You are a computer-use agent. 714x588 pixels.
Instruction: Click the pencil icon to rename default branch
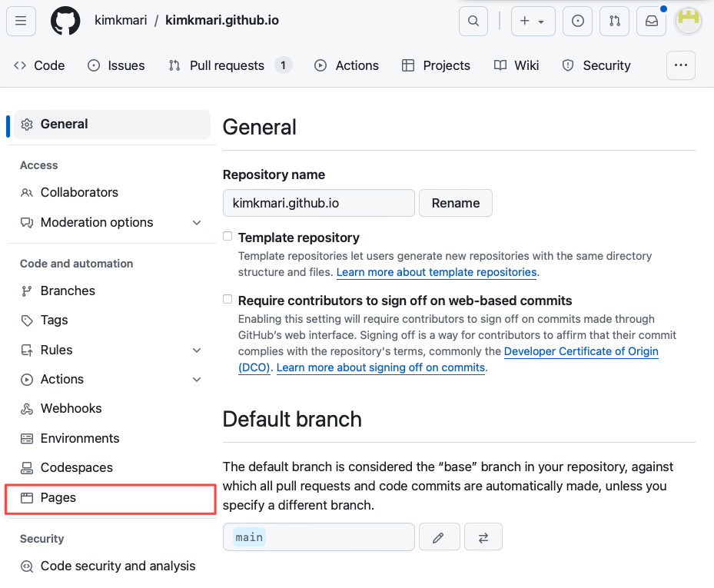click(439, 537)
